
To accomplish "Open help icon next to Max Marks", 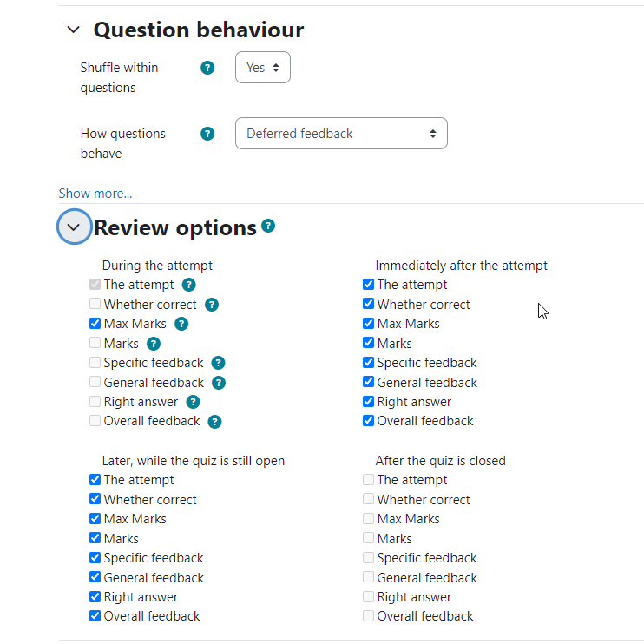I will click(x=181, y=324).
